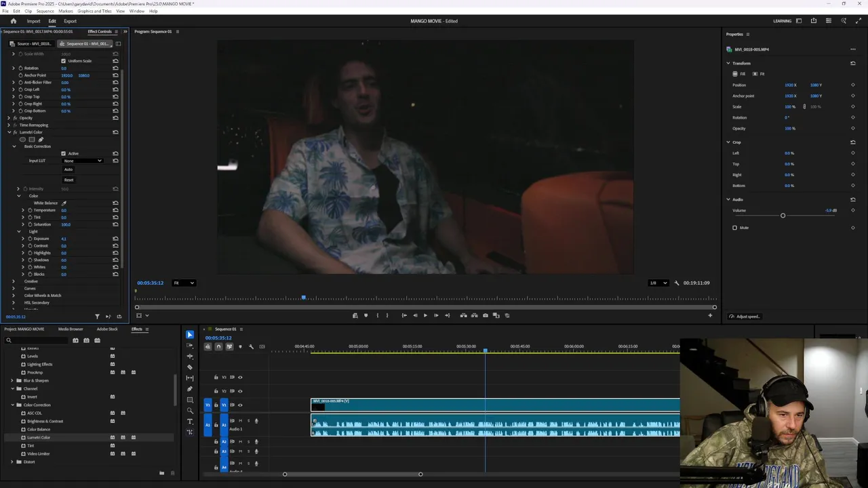Image resolution: width=868 pixels, height=488 pixels.
Task: Select the Type tool
Action: point(190,422)
